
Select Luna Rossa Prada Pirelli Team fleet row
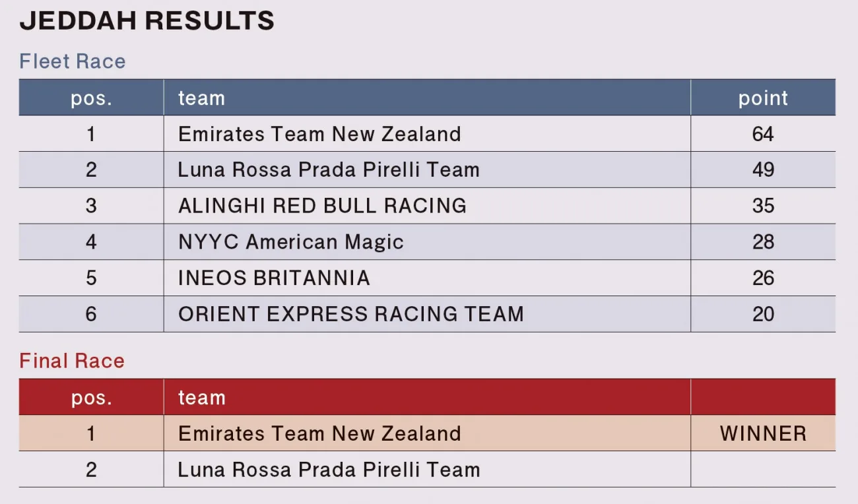[427, 170]
